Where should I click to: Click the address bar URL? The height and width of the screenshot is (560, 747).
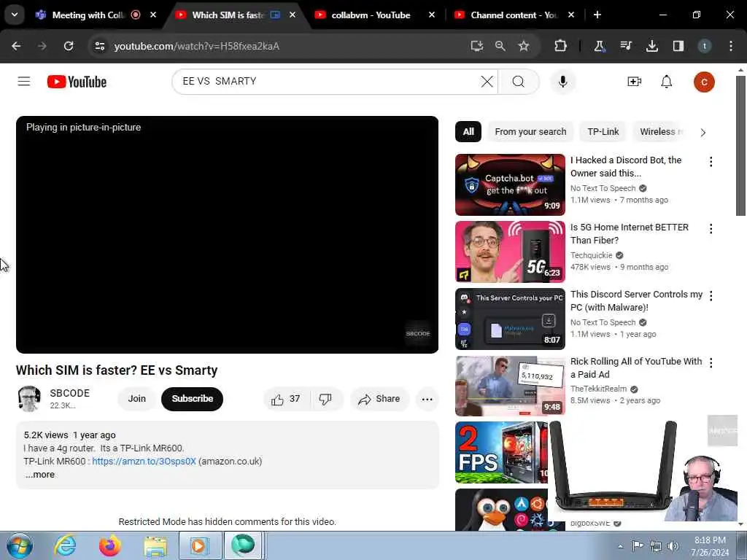point(196,46)
